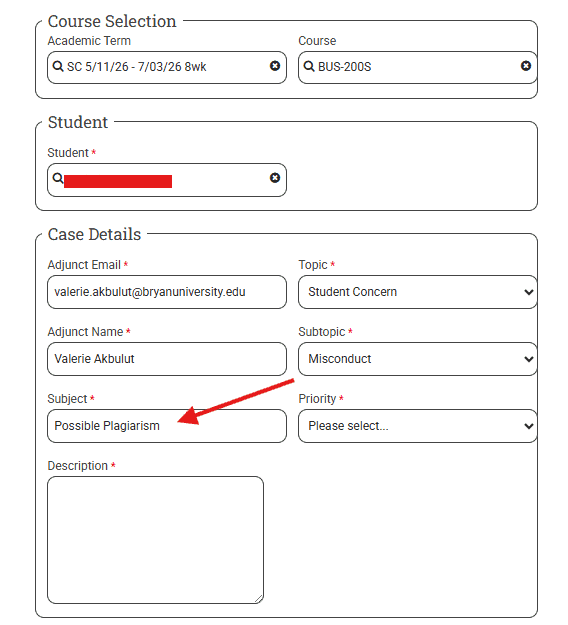Click the Course label above BUS-200S

[317, 41]
